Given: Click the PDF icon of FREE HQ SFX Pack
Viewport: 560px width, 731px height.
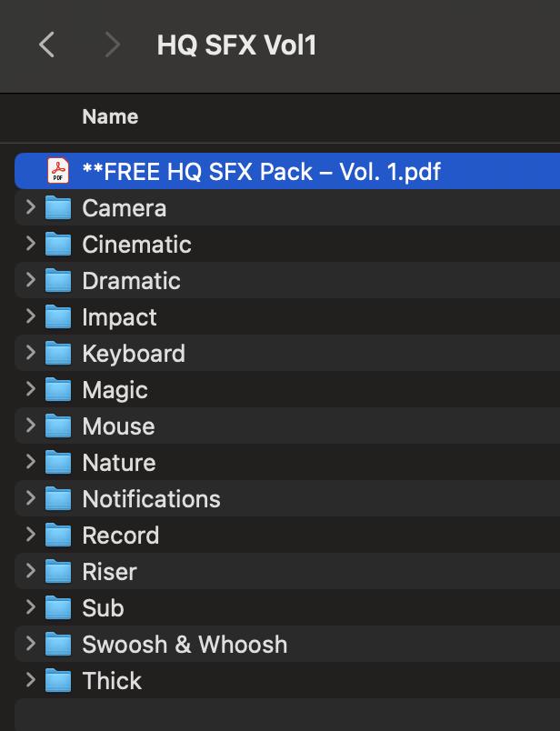Looking at the screenshot, I should (58, 171).
